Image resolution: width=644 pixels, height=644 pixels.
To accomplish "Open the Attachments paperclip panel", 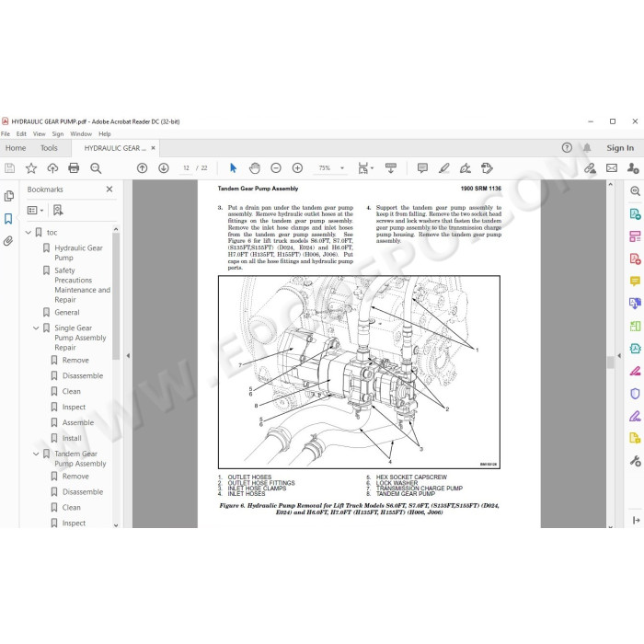I will click(x=8, y=241).
